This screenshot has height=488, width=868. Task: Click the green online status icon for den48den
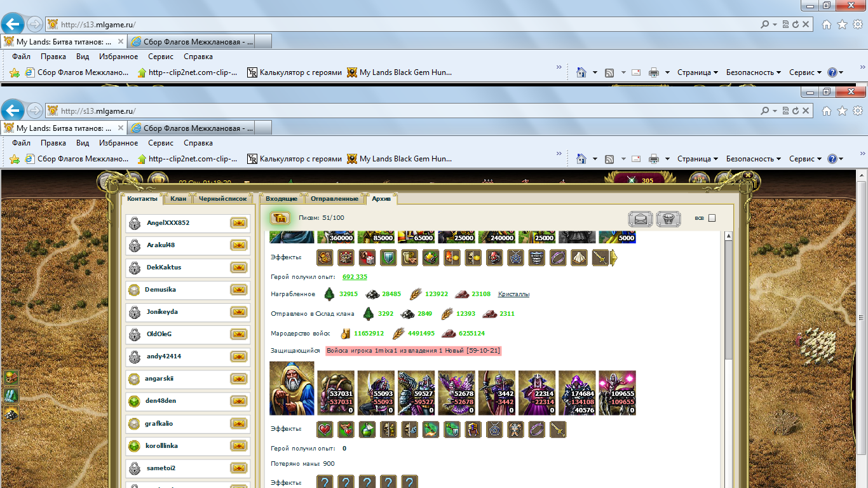pyautogui.click(x=134, y=402)
